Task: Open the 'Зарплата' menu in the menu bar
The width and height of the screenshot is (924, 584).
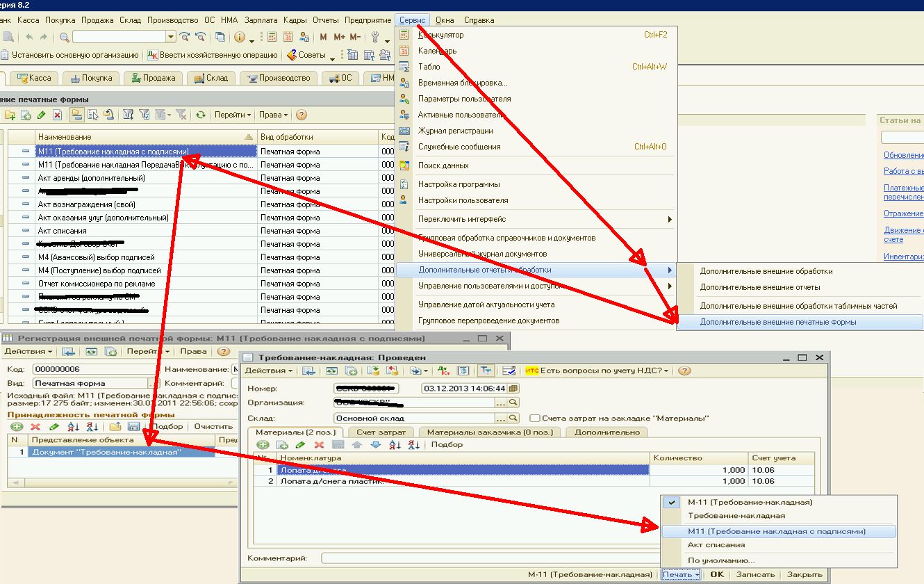Action: [x=261, y=20]
